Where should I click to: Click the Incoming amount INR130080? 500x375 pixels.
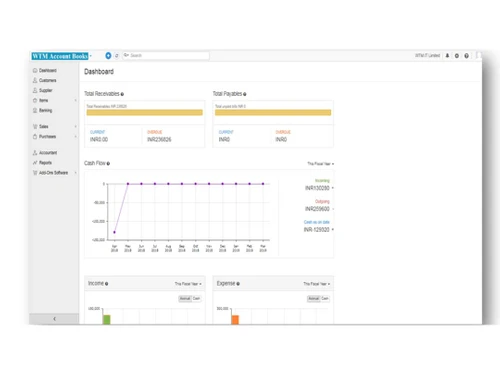point(317,188)
